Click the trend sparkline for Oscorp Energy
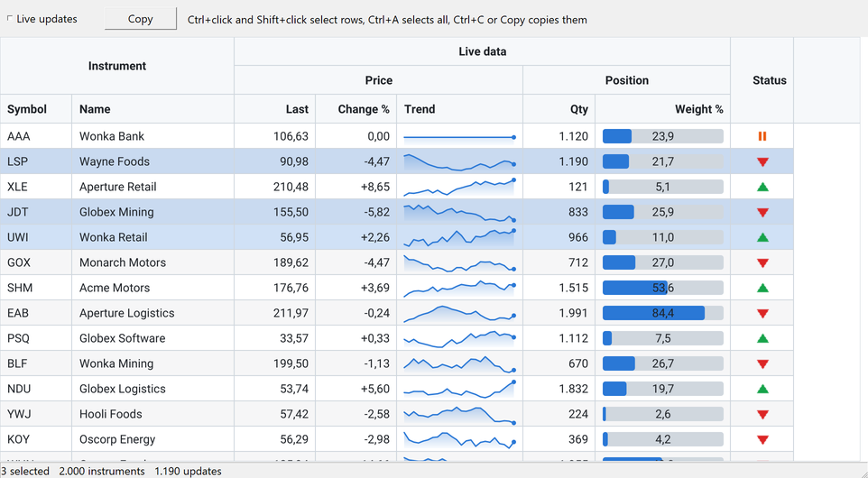Screen dimensions: 868x478 tap(459, 439)
